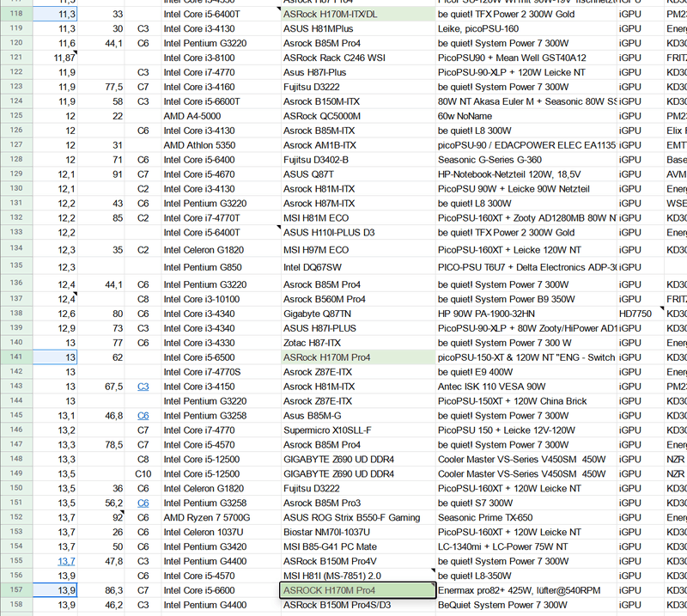Select 'Antec ISK 110 VESA 90W' cell

(526, 387)
